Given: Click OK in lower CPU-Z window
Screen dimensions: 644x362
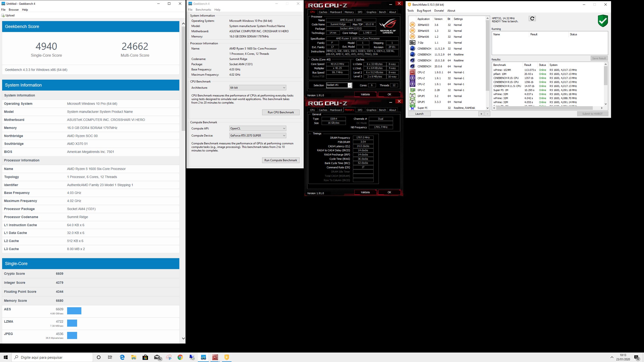Looking at the screenshot, I should pos(389,192).
